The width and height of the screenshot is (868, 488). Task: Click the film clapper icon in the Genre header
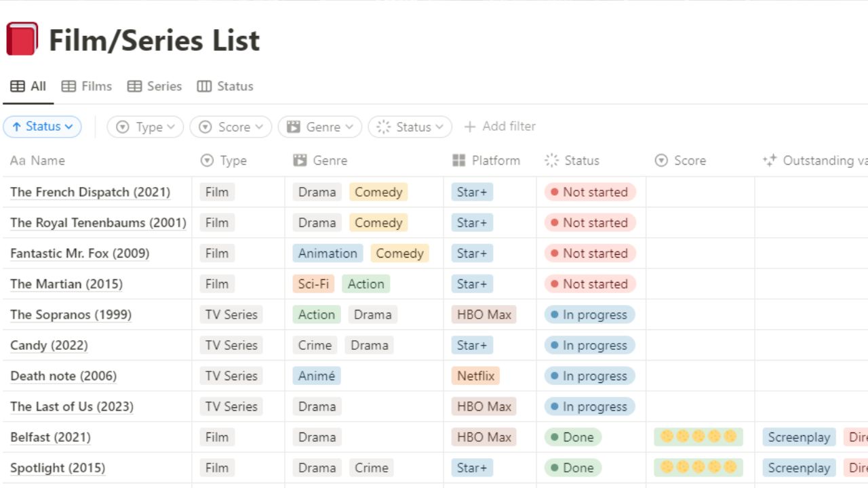pyautogui.click(x=301, y=161)
